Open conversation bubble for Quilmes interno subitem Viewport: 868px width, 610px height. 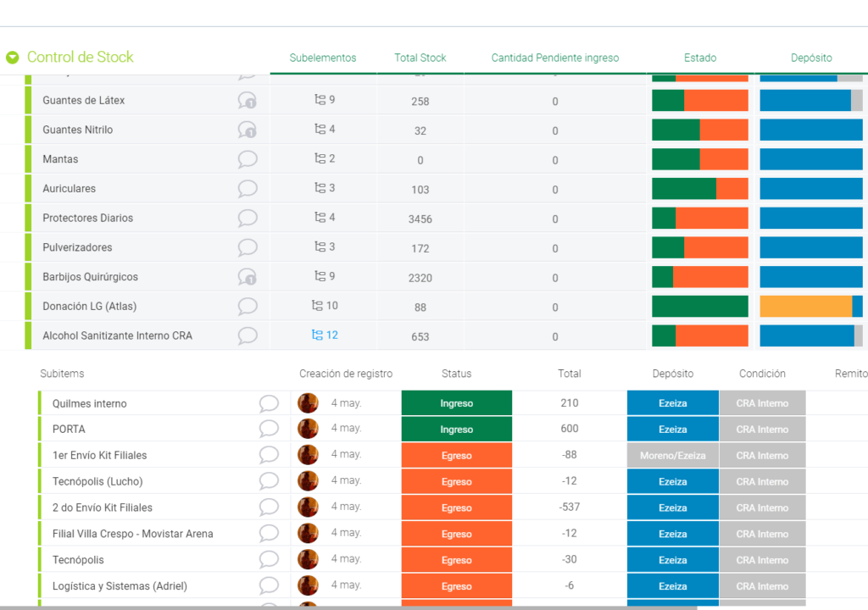(x=269, y=403)
